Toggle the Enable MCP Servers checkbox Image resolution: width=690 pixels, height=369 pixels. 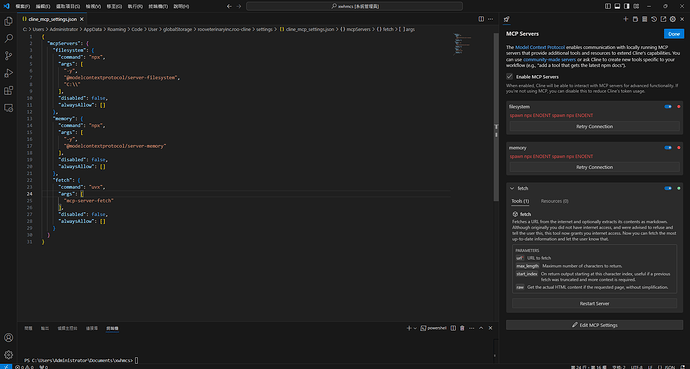coord(510,77)
